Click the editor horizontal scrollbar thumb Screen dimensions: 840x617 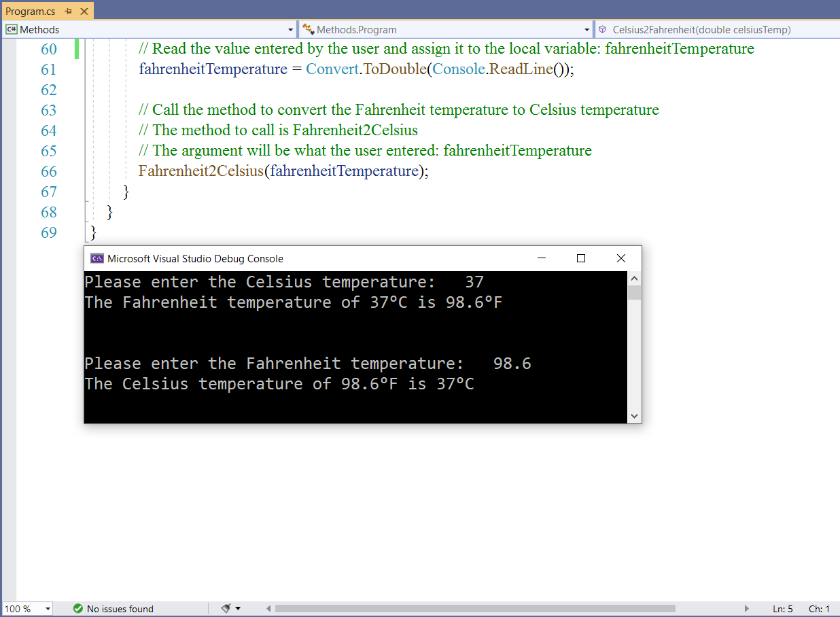tap(475, 609)
